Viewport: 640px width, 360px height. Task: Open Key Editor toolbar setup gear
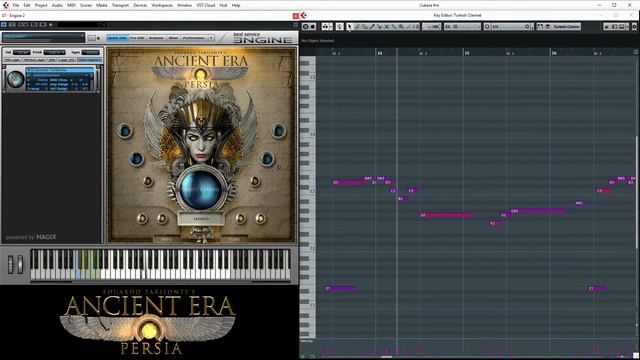coord(634,27)
